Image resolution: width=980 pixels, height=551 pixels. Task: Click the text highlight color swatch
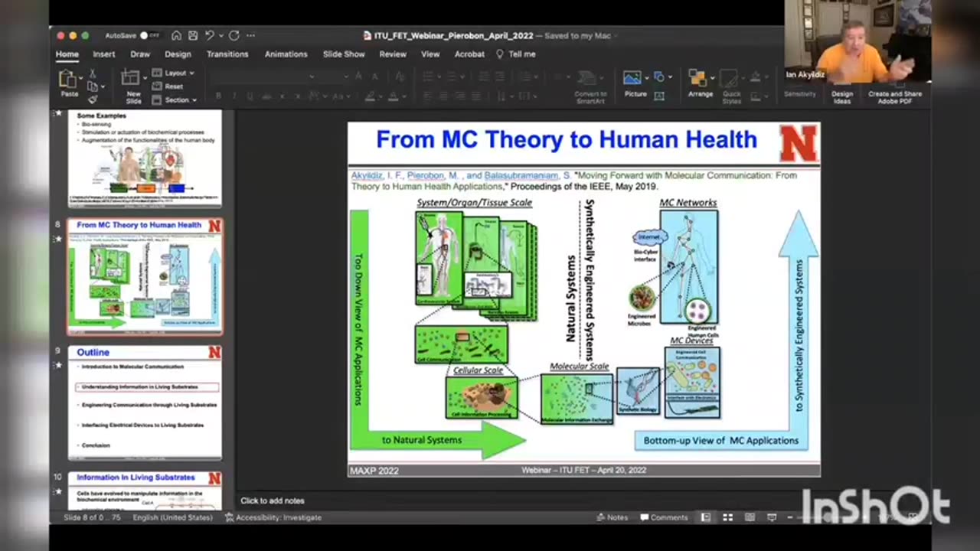click(370, 96)
